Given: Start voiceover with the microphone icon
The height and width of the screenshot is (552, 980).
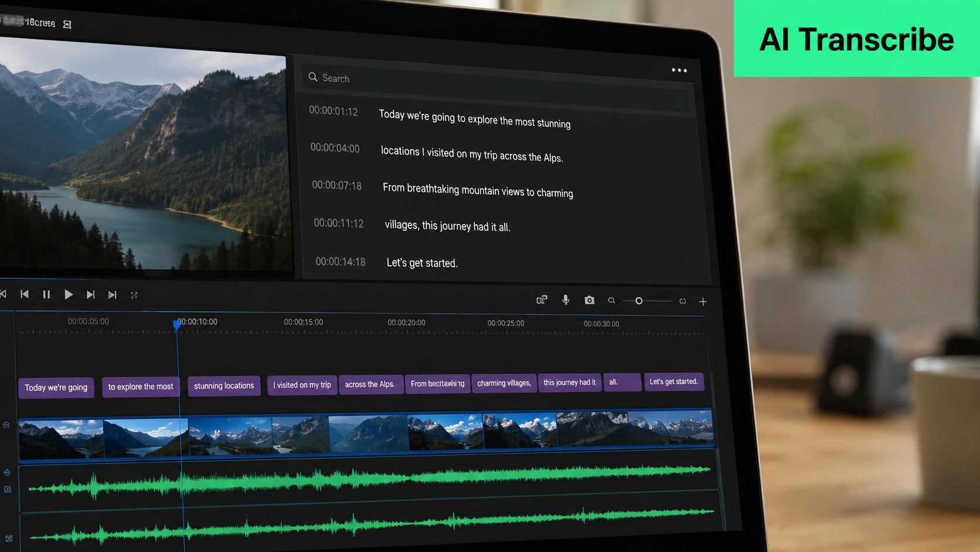Looking at the screenshot, I should (566, 300).
